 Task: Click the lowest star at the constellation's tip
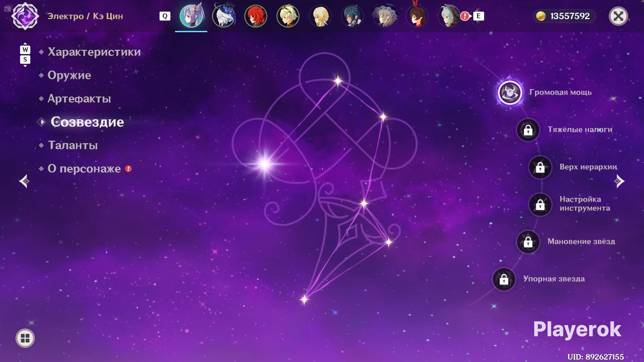[304, 299]
